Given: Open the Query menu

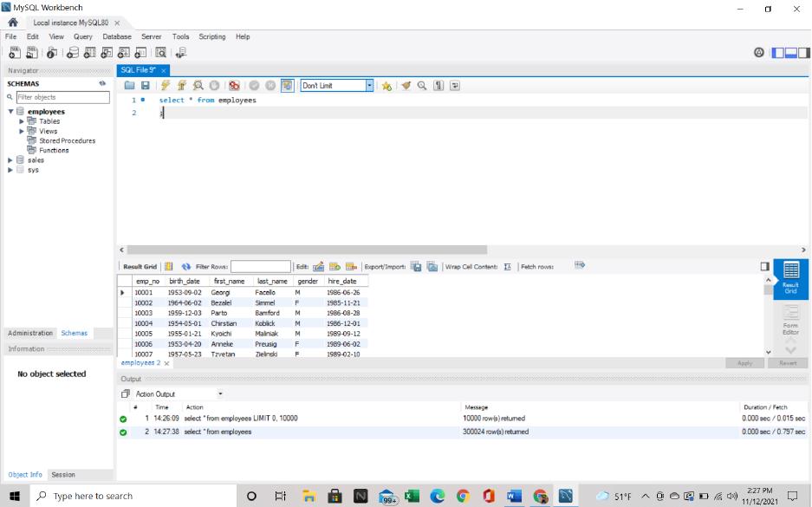Looking at the screenshot, I should [x=83, y=36].
